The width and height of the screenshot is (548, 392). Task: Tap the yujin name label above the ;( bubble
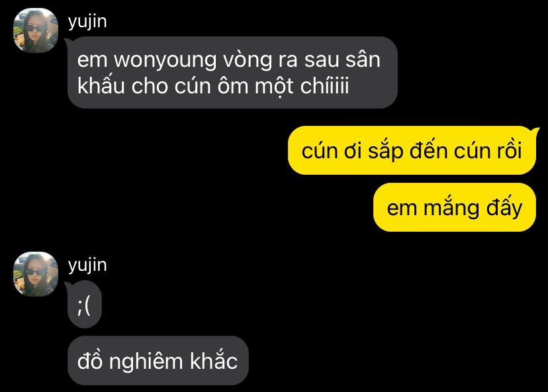[x=87, y=266]
